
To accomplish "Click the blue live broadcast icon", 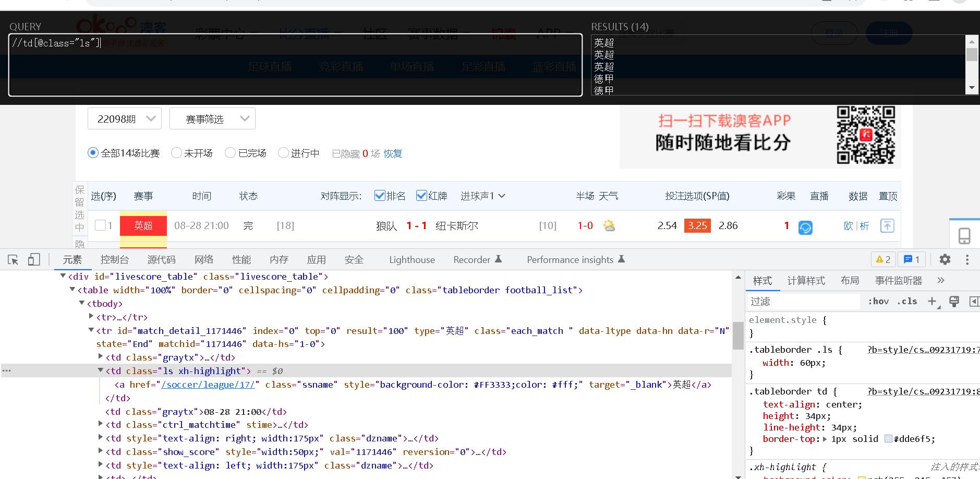I will click(x=805, y=227).
